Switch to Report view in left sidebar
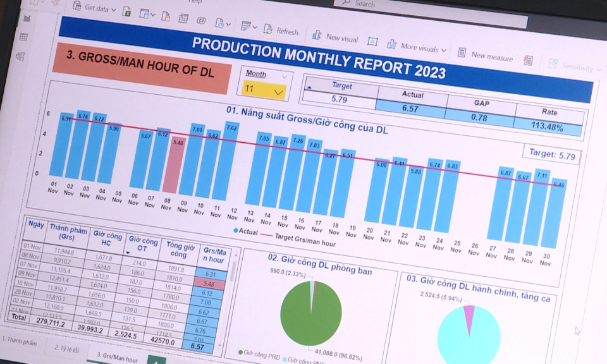The height and width of the screenshot is (364, 607). (x=27, y=18)
